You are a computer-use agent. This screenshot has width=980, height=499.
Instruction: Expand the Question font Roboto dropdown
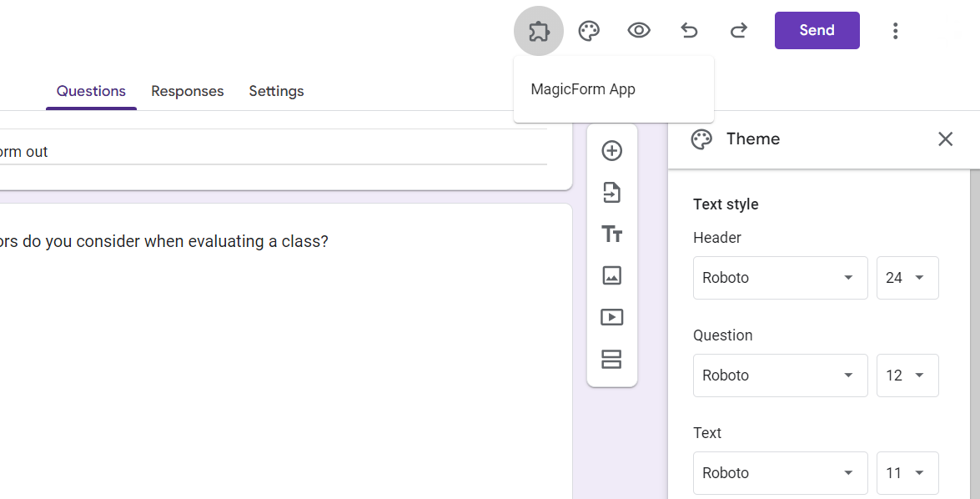[780, 376]
